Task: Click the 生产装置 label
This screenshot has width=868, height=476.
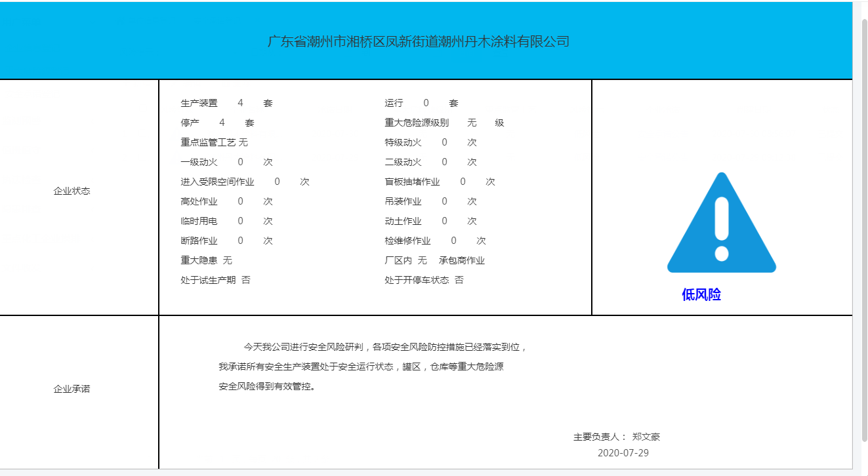Action: point(199,104)
